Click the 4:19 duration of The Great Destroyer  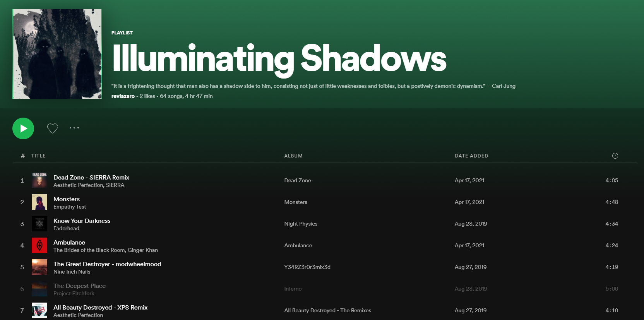pos(611,267)
